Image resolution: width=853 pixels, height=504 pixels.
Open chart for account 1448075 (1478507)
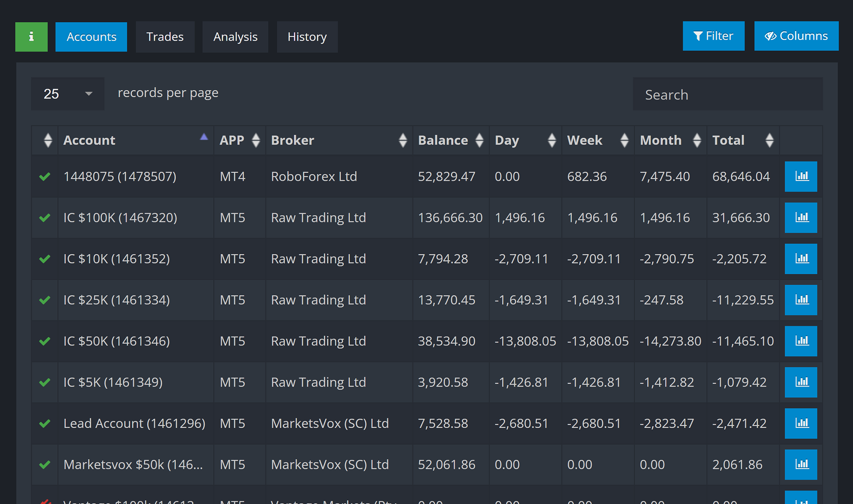[x=801, y=176]
